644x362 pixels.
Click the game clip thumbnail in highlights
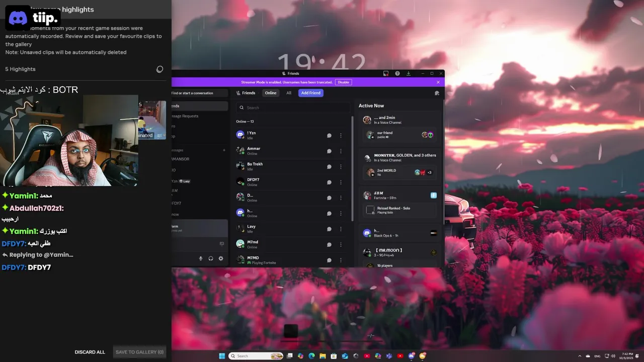(x=152, y=120)
